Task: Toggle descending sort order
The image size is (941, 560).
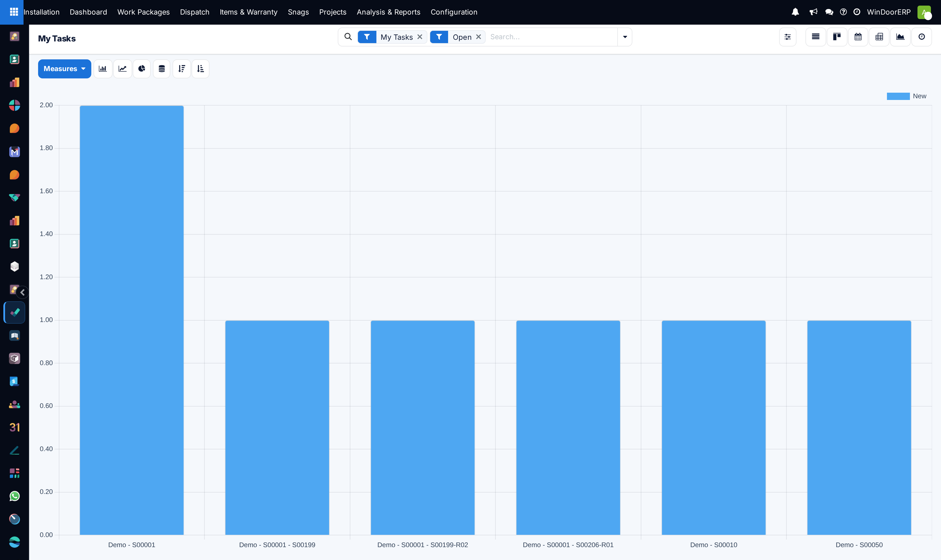Action: click(x=181, y=69)
